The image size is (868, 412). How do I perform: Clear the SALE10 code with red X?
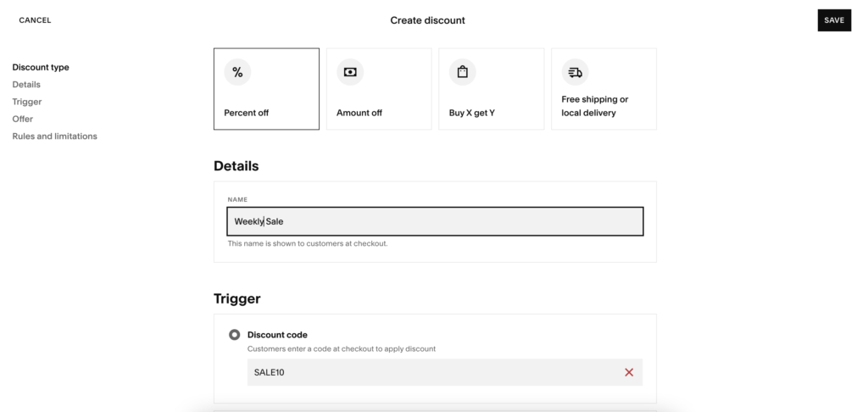(x=629, y=372)
